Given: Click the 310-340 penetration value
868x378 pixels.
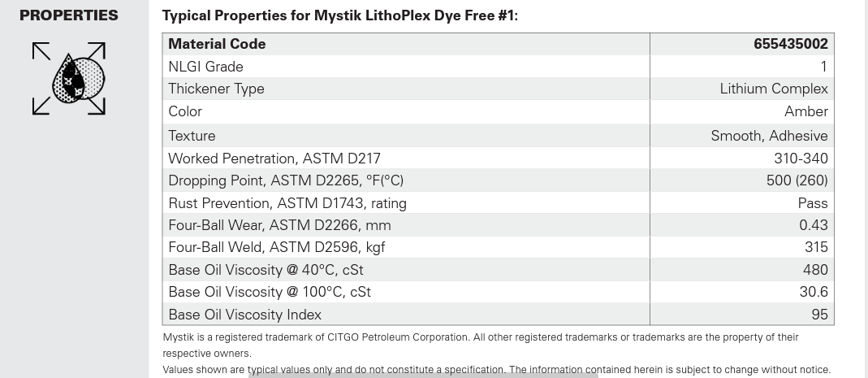Looking at the screenshot, I should [801, 159].
